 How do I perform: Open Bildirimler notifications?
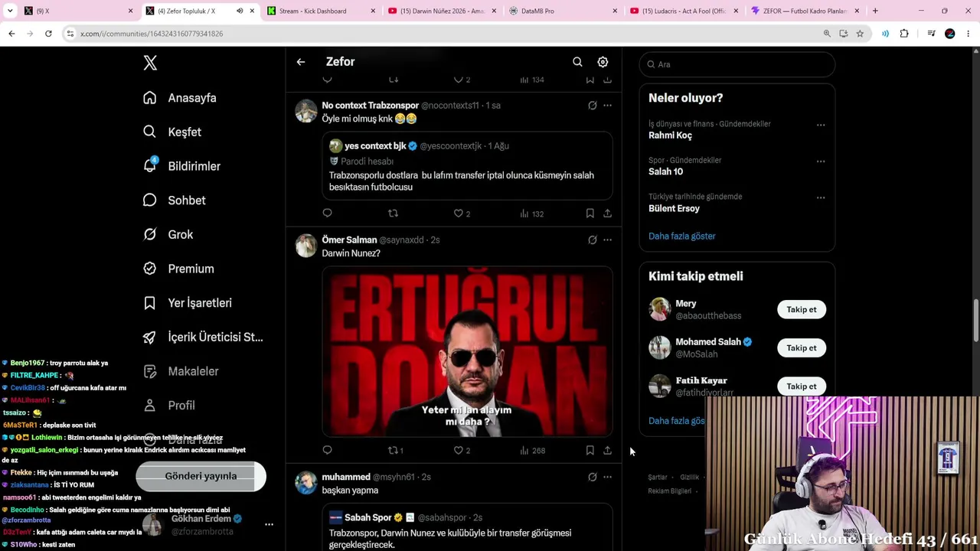pos(182,166)
